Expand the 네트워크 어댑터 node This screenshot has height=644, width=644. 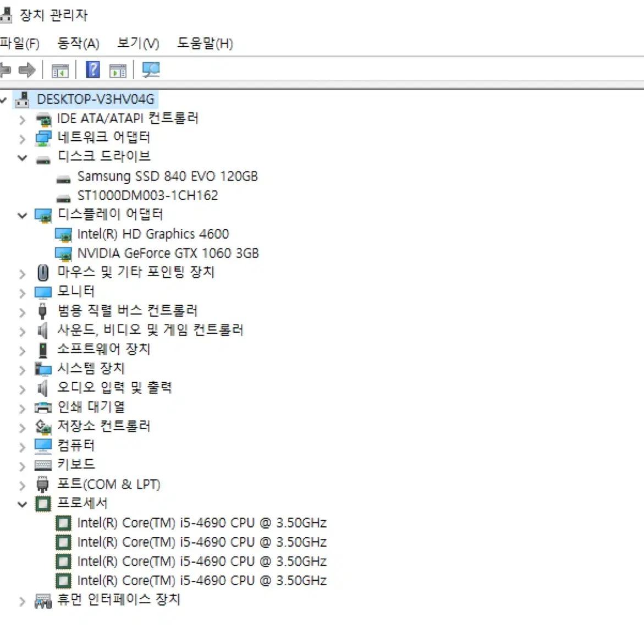pos(22,139)
